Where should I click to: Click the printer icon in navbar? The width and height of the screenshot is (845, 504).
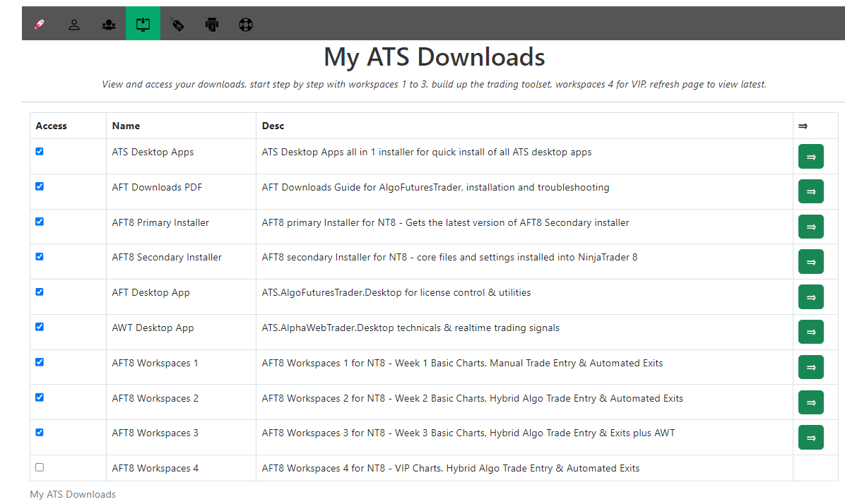[x=212, y=24]
